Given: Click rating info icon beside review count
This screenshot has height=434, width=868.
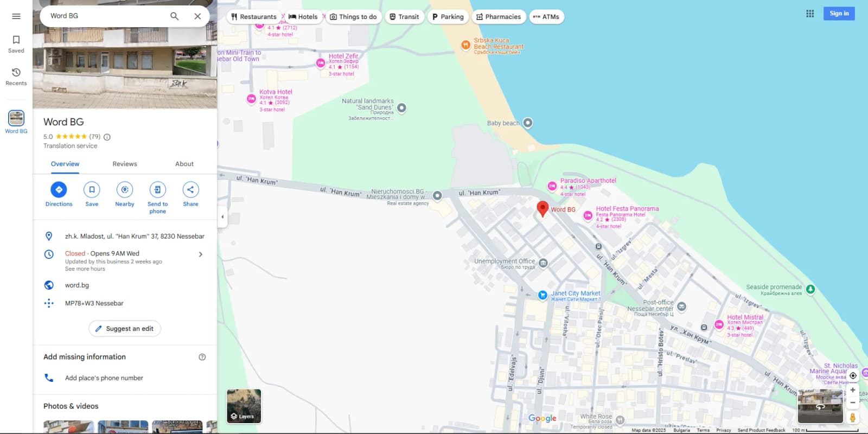Looking at the screenshot, I should coord(107,137).
